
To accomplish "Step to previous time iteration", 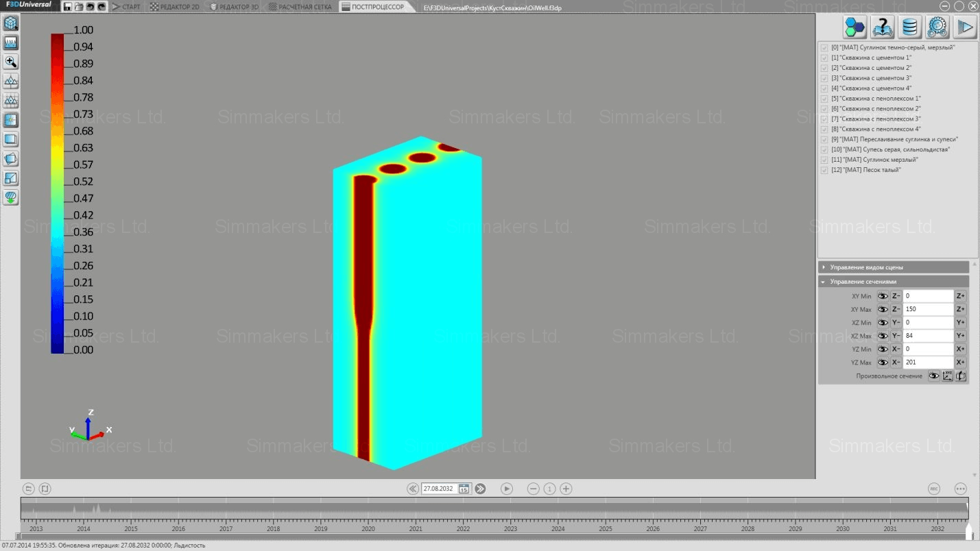I will 413,489.
